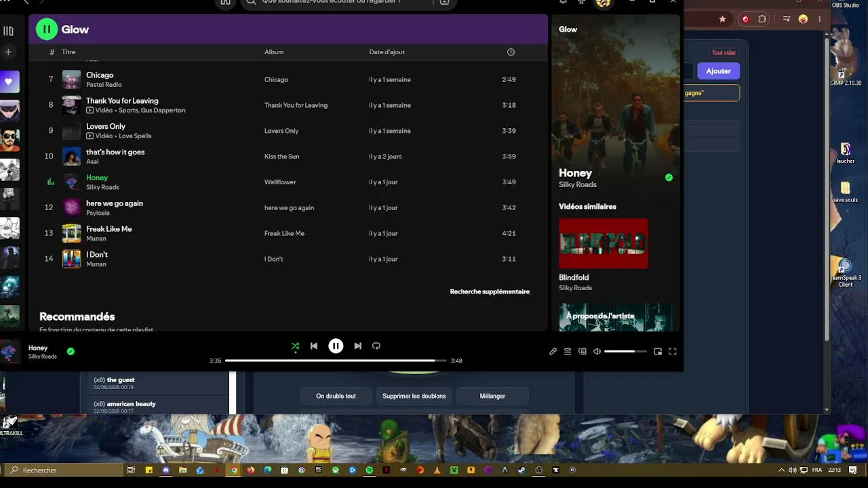Create a new playlist with the plus icon

click(x=8, y=52)
